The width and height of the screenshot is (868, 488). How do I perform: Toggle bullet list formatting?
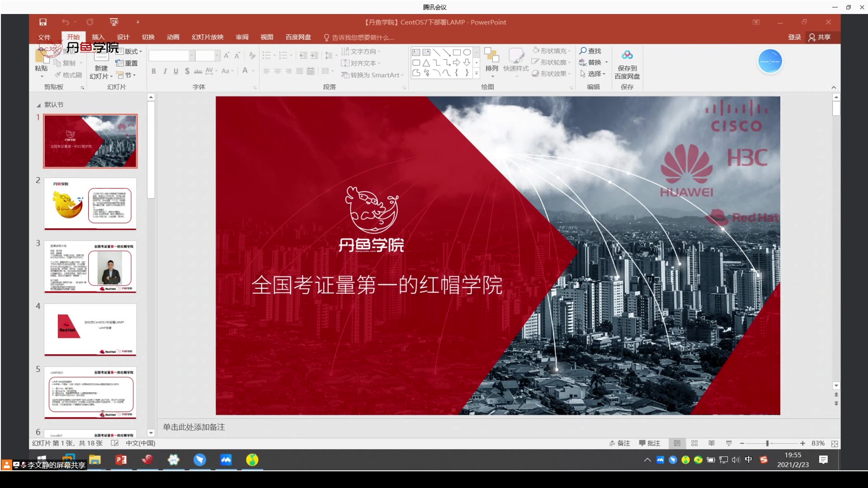[x=267, y=55]
